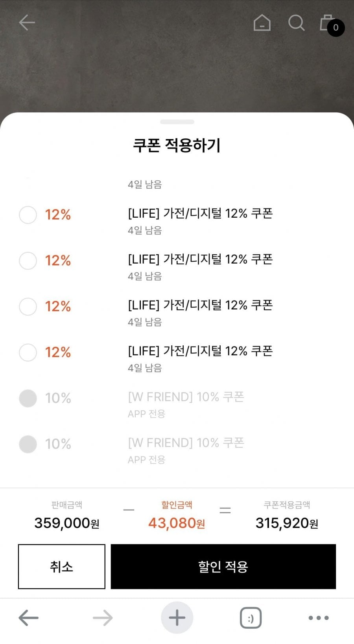Screen dimensions: 354x644
Task: Tap the back arrow at top left
Action: click(27, 22)
